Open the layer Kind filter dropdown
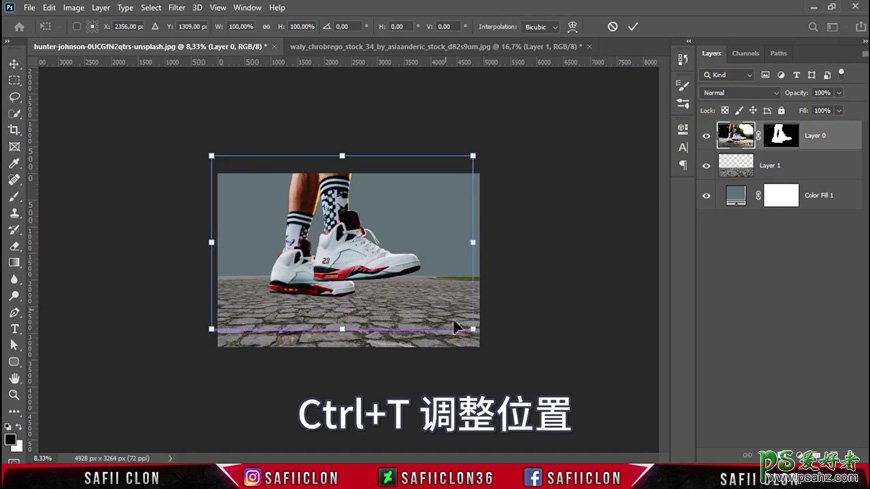 (x=727, y=75)
